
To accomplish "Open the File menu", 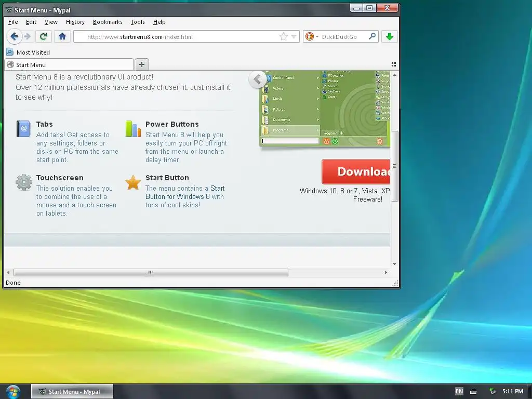I will pyautogui.click(x=13, y=22).
